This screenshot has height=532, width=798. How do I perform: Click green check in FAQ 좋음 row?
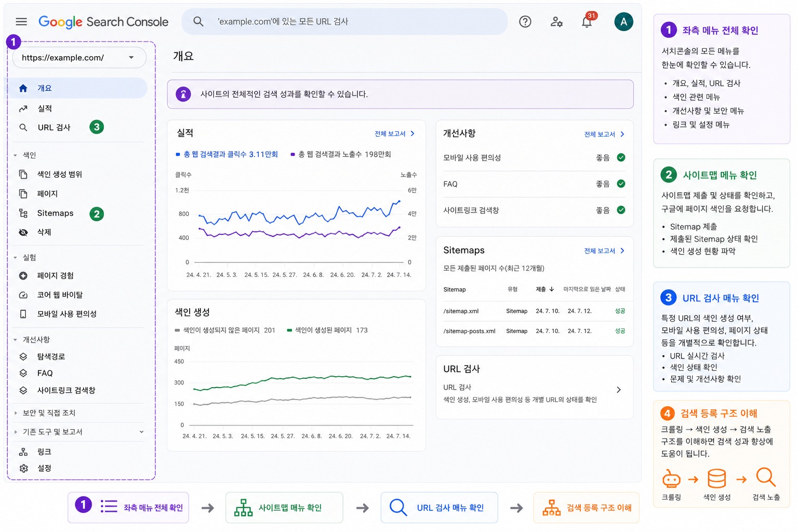click(621, 184)
